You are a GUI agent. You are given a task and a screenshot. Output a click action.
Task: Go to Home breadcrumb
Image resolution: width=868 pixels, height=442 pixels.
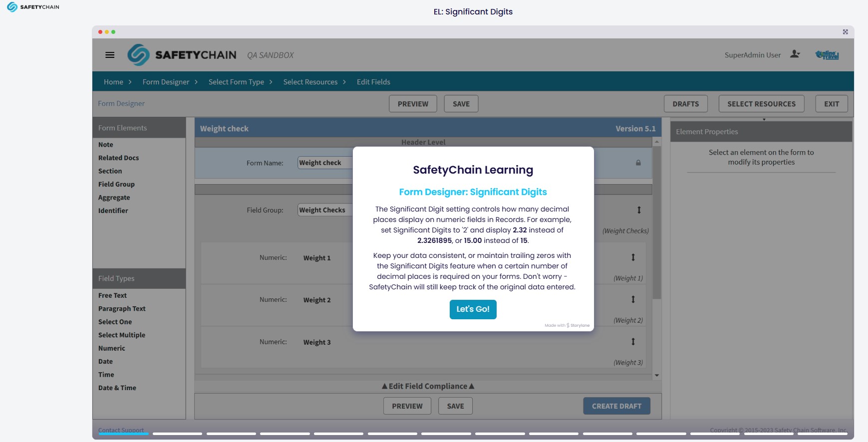pyautogui.click(x=113, y=82)
